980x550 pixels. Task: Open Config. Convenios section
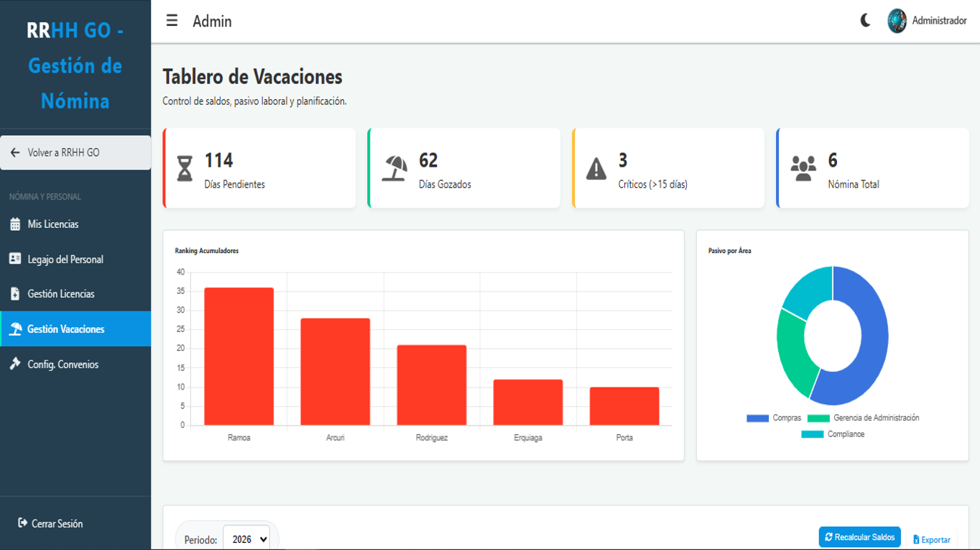pyautogui.click(x=63, y=365)
